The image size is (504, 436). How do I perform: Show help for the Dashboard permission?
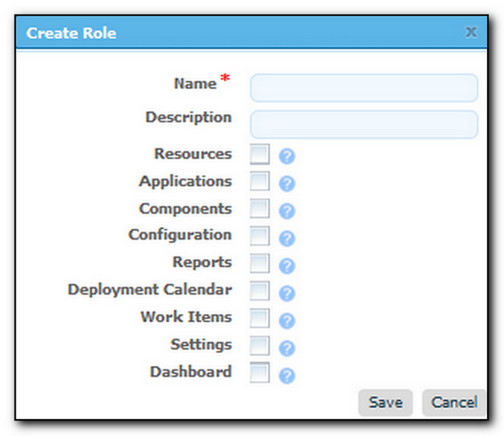pyautogui.click(x=287, y=375)
